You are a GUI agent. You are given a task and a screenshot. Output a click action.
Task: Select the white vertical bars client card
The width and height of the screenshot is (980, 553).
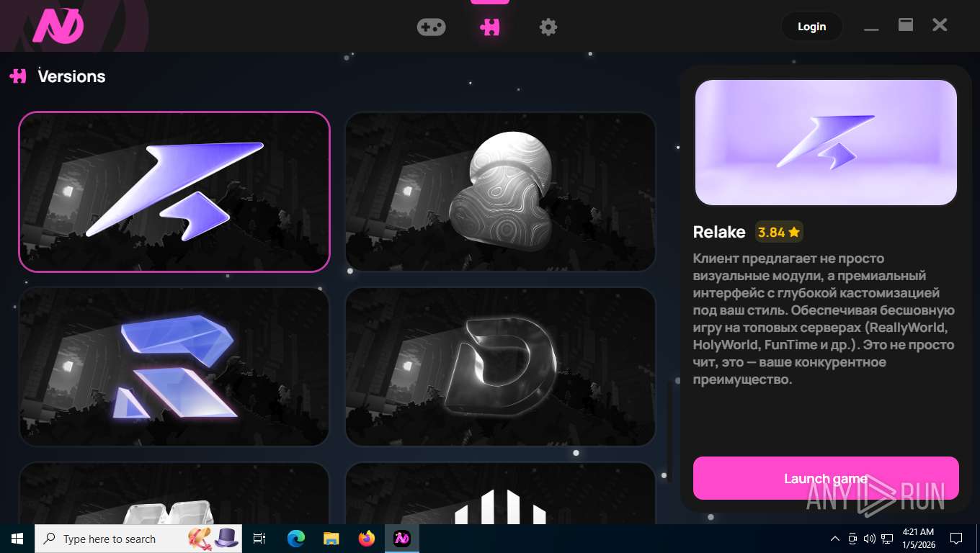501,493
